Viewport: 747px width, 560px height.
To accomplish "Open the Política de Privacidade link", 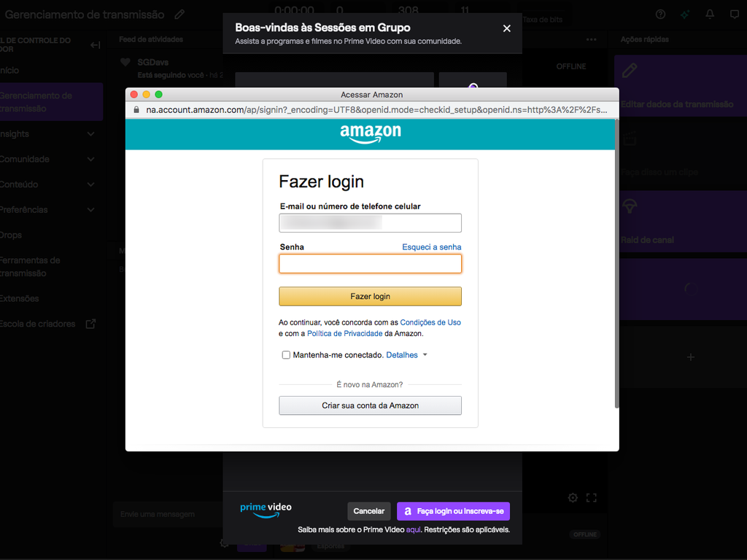I will tap(345, 333).
